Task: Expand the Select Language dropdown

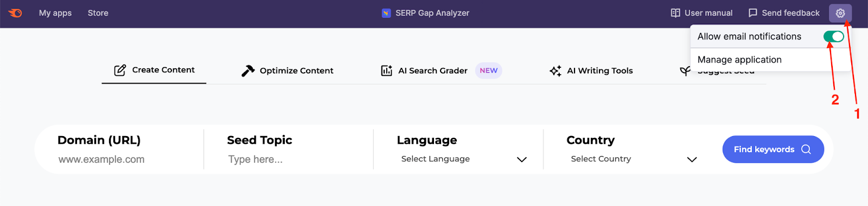Action: point(464,159)
